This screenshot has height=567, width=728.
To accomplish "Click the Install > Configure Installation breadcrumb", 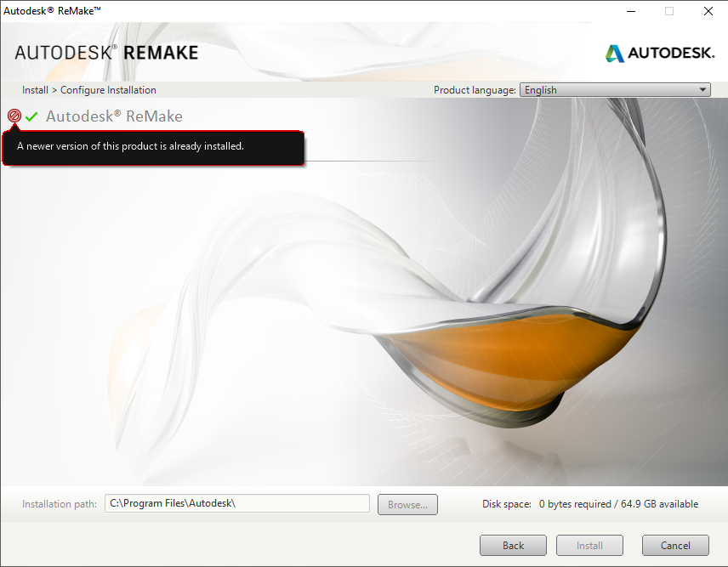I will (89, 90).
